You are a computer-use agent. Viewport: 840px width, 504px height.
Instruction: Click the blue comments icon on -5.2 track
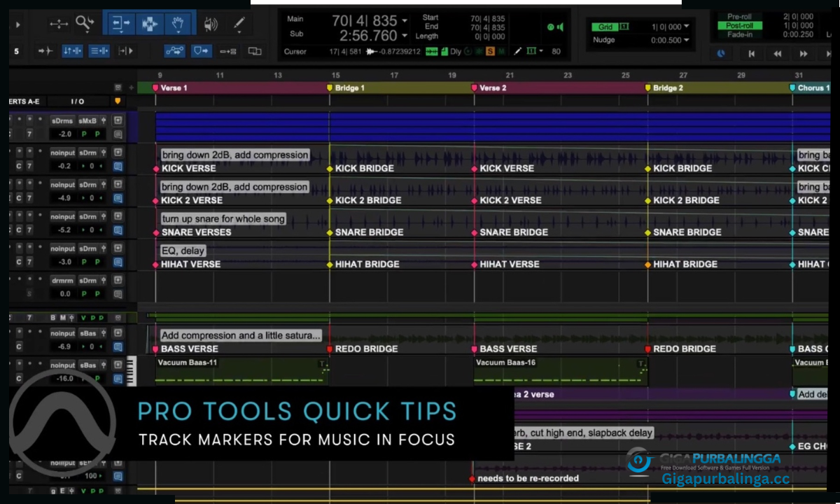pyautogui.click(x=118, y=230)
